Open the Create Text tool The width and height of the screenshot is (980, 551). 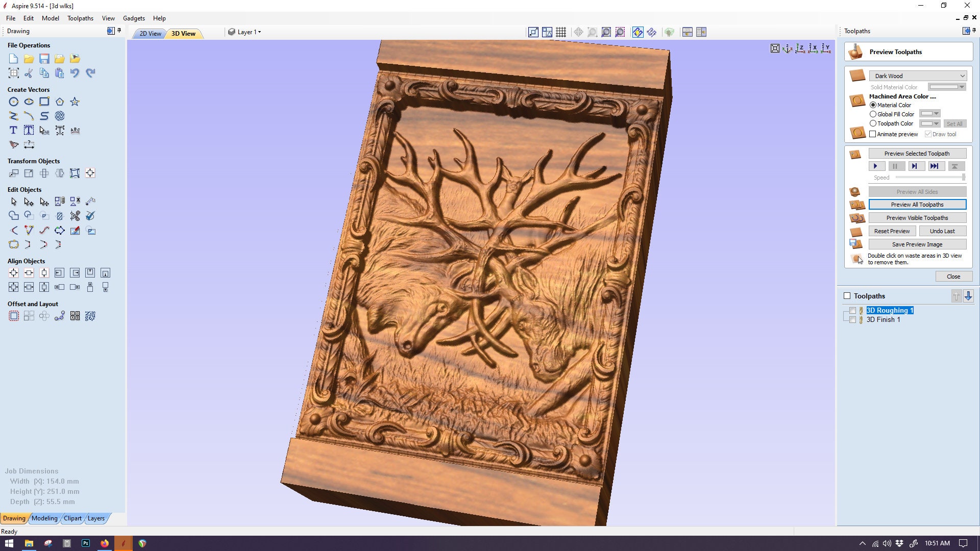13,130
